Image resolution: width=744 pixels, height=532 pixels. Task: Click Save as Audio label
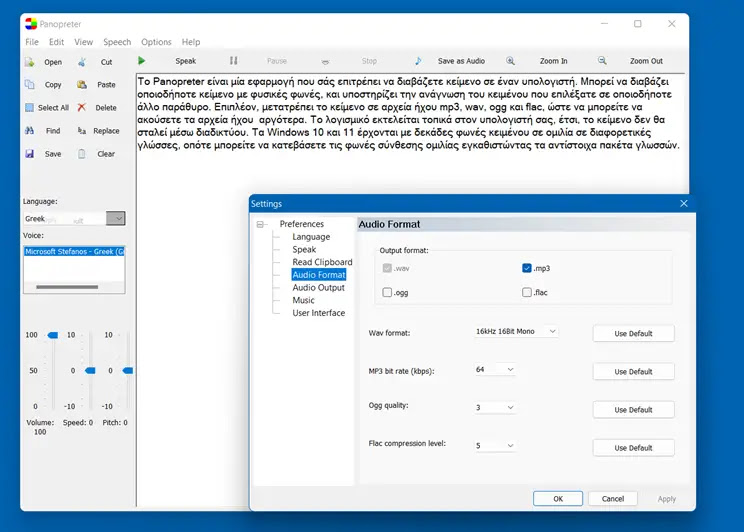(461, 61)
